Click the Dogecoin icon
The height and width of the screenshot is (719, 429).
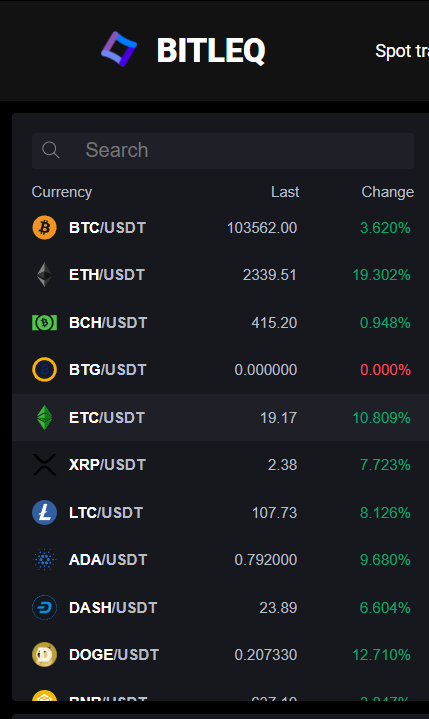pos(44,654)
